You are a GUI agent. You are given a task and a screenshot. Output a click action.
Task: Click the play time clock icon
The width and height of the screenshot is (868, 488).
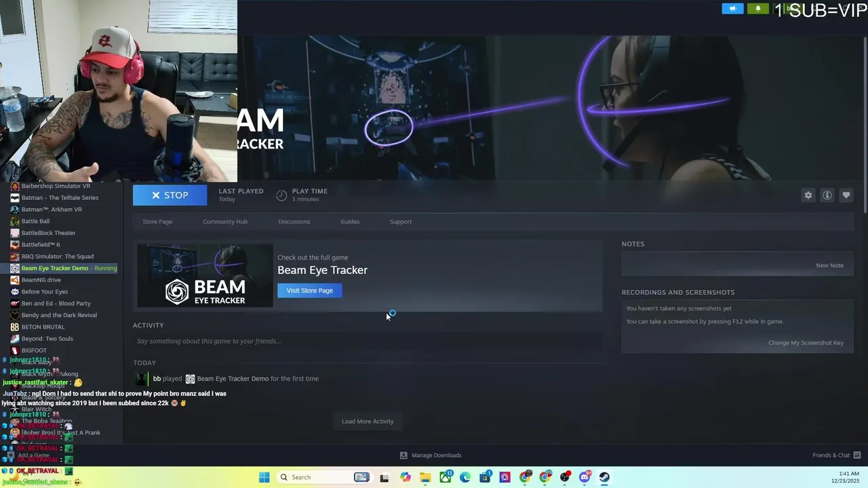281,195
